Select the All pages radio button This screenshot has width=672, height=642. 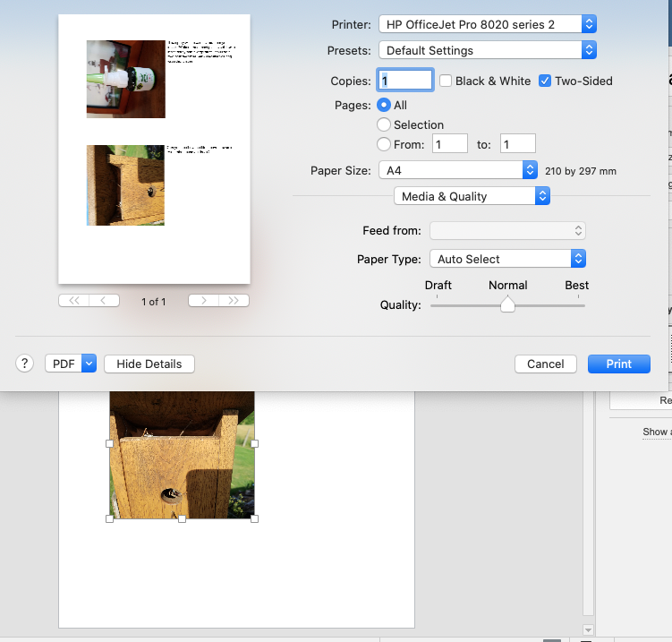tap(384, 105)
